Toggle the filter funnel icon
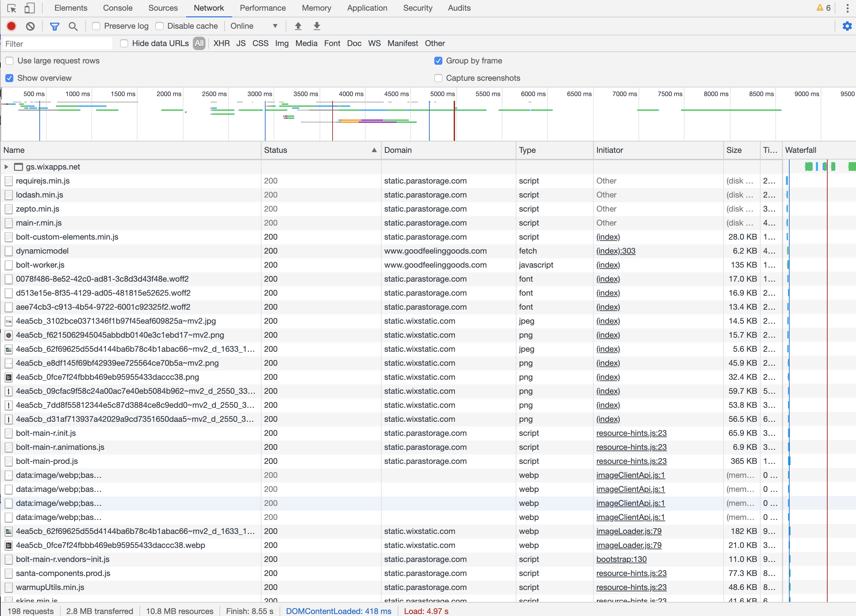Screen dimensions: 856x616 [x=55, y=26]
